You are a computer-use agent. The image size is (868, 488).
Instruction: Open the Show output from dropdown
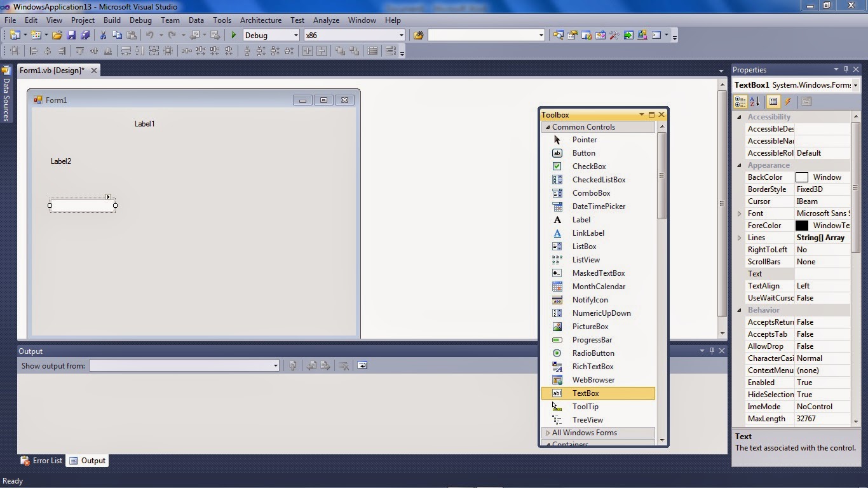(275, 365)
